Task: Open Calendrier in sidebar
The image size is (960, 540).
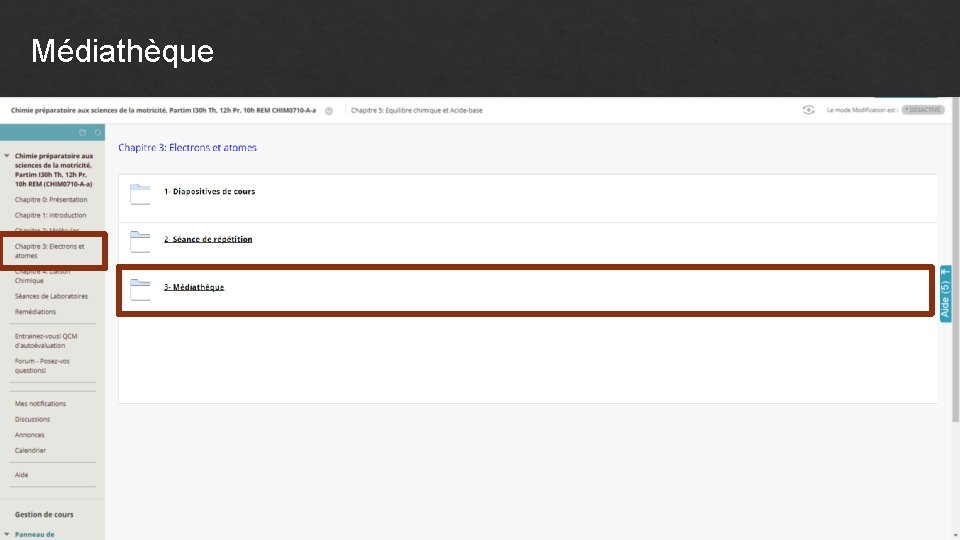Action: pos(30,451)
